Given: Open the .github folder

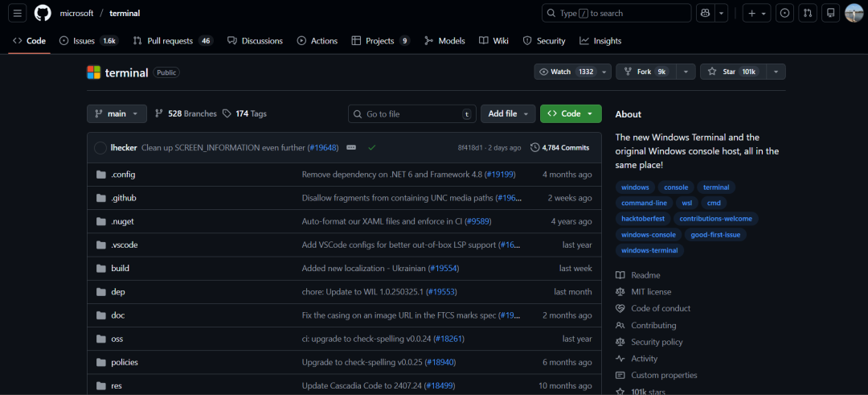Looking at the screenshot, I should pyautogui.click(x=124, y=198).
